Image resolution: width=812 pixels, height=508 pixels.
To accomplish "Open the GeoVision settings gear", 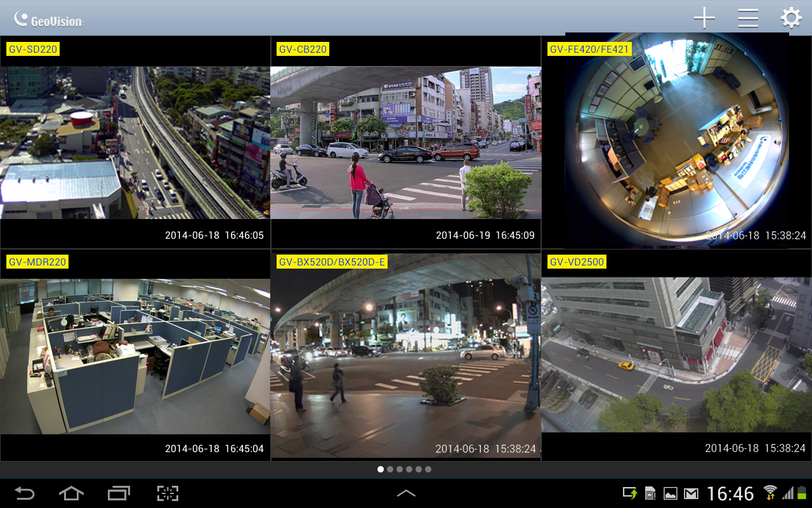I will 790,17.
